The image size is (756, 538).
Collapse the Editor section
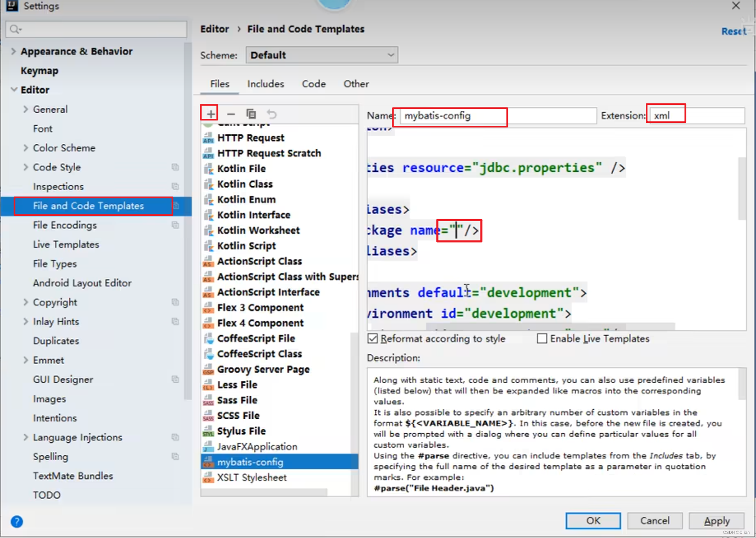(x=14, y=90)
